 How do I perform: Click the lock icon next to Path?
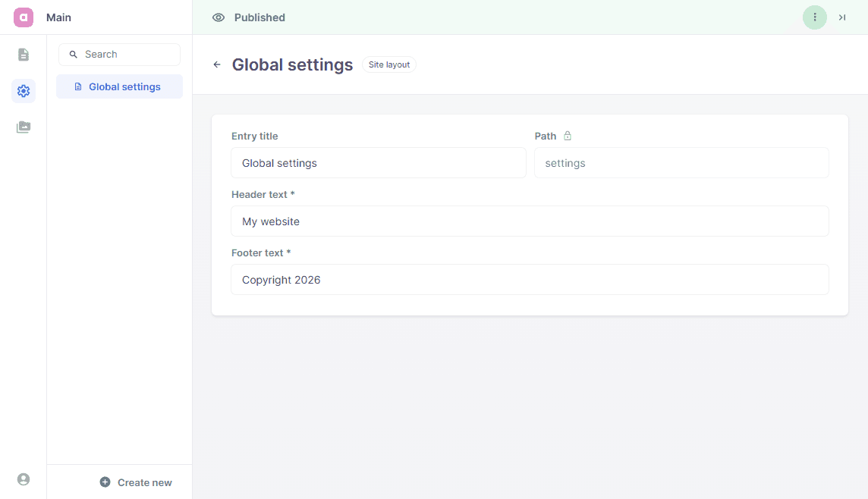568,137
